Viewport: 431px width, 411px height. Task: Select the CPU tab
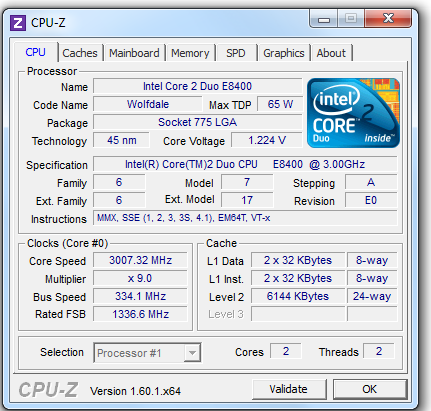36,52
